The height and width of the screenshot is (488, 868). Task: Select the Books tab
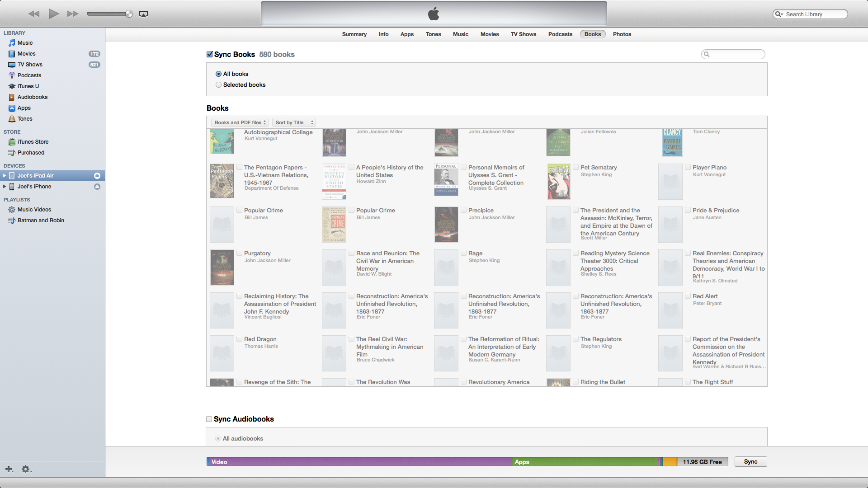[593, 34]
